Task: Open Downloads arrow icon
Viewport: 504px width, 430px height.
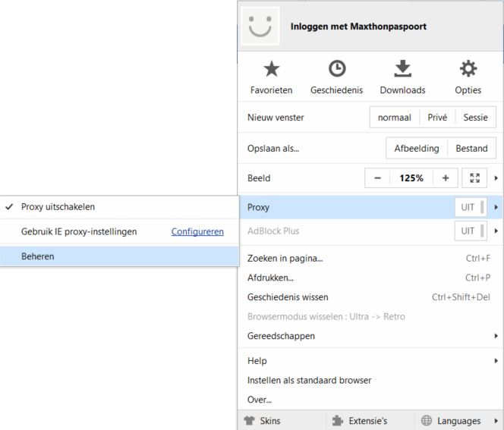Action: click(403, 69)
